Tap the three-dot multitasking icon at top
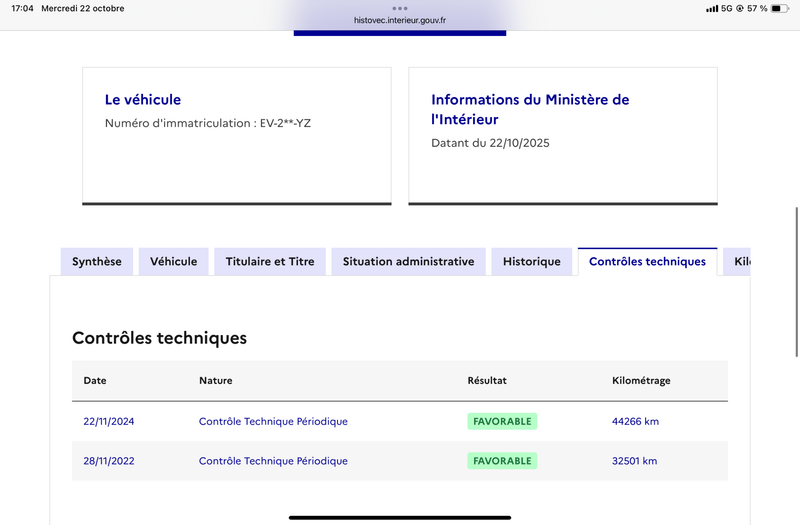Viewport: 800px width, 525px height. (x=400, y=7)
